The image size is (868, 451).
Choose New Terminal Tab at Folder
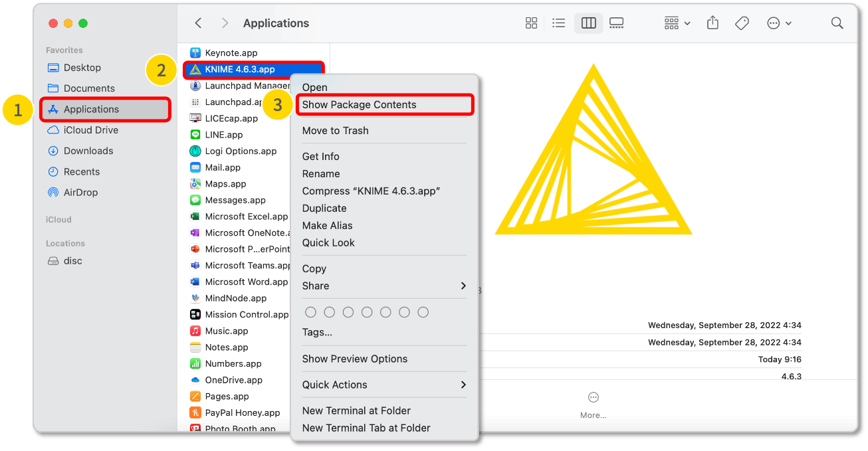[366, 428]
